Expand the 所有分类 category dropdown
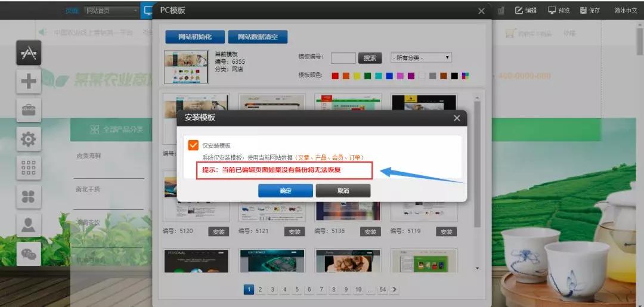The image size is (644, 307). [421, 58]
